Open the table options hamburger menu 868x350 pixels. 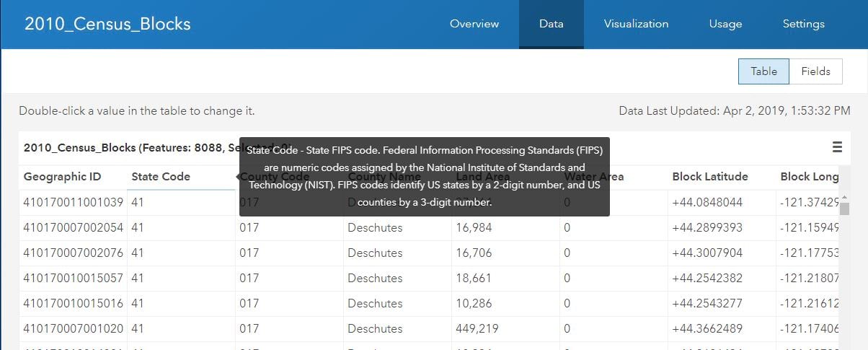[x=837, y=147]
